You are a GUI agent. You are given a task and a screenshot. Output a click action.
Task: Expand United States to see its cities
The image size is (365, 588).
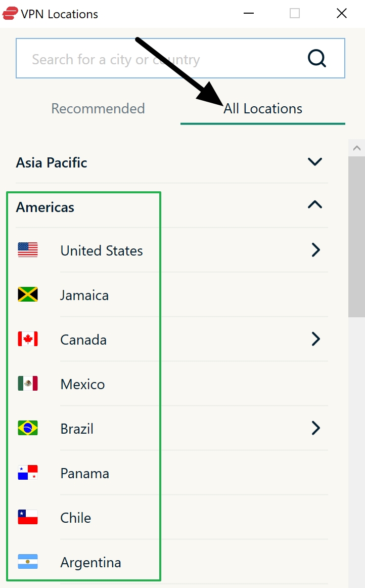(x=315, y=249)
